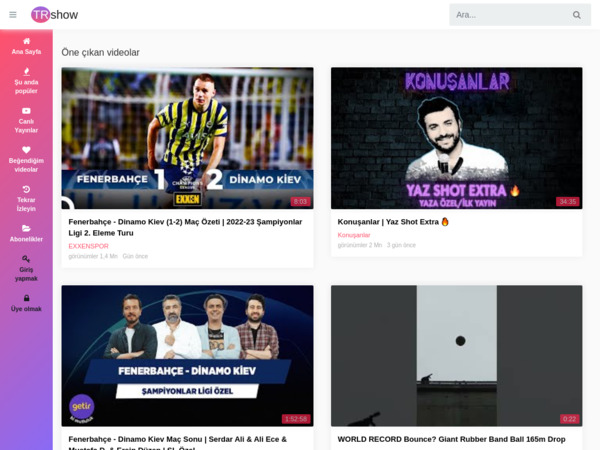The width and height of the screenshot is (600, 450).
Task: Click the Canlı Yayınlar video icon
Action: 26,111
